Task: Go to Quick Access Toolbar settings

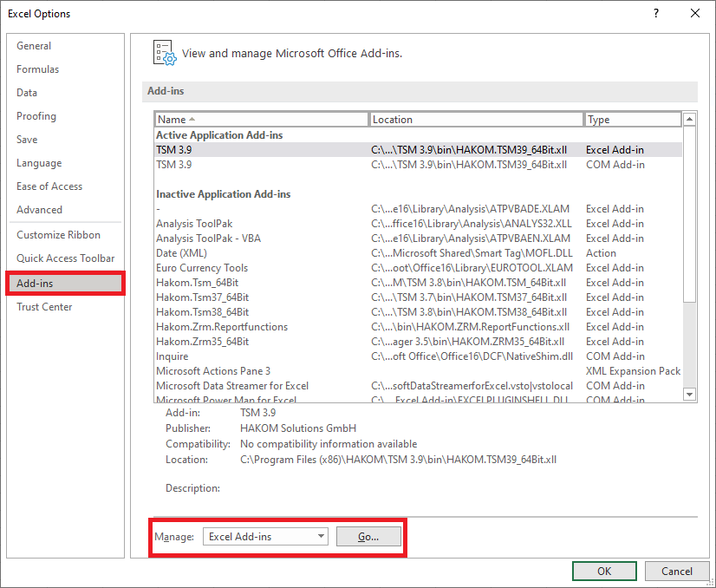Action: 66,258
